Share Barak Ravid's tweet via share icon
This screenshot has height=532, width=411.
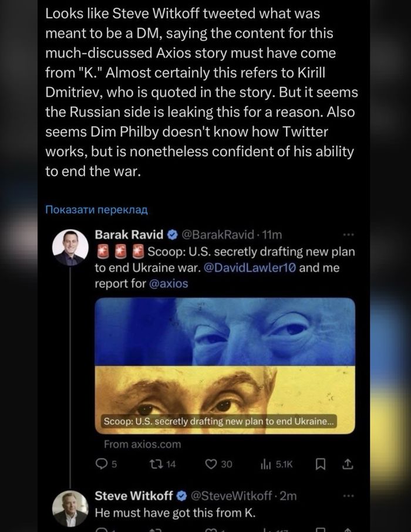[x=348, y=465]
